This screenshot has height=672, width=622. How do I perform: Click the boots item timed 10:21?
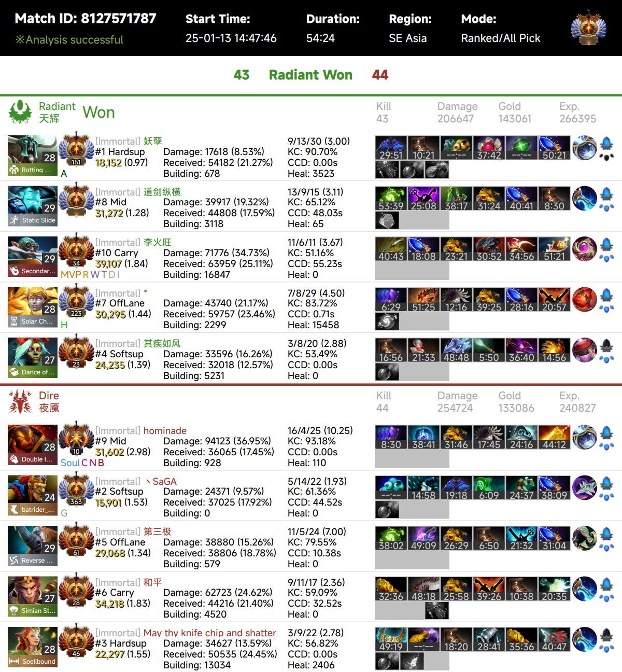tap(423, 148)
